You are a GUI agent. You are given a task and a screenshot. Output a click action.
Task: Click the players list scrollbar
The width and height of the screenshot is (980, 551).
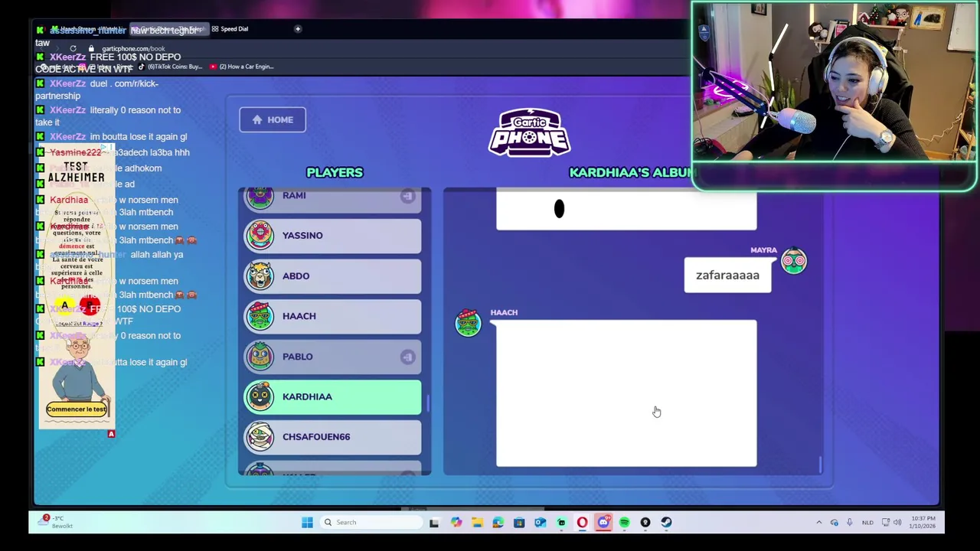click(428, 403)
